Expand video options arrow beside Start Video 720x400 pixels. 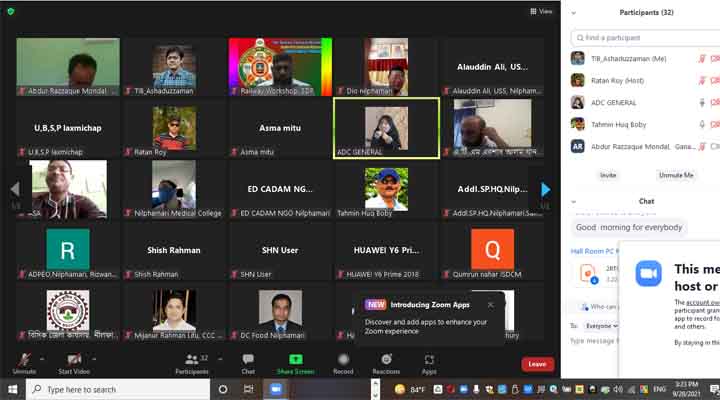pos(95,358)
